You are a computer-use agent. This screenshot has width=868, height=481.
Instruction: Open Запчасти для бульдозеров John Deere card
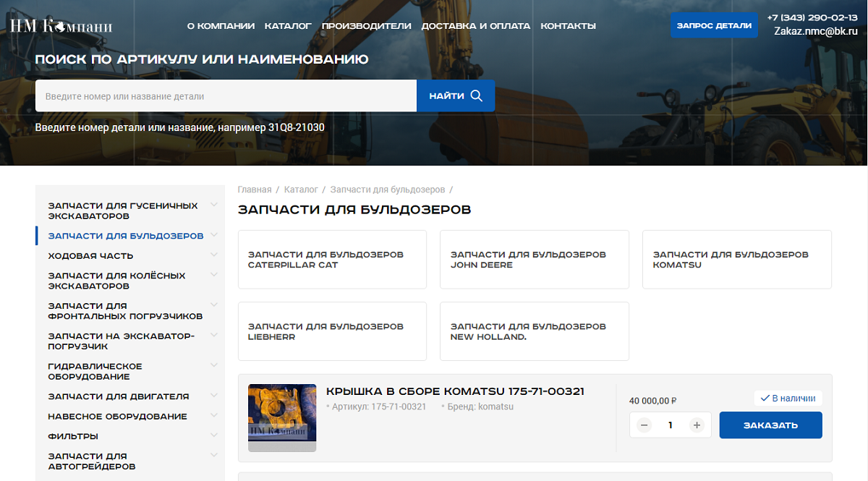tap(535, 260)
